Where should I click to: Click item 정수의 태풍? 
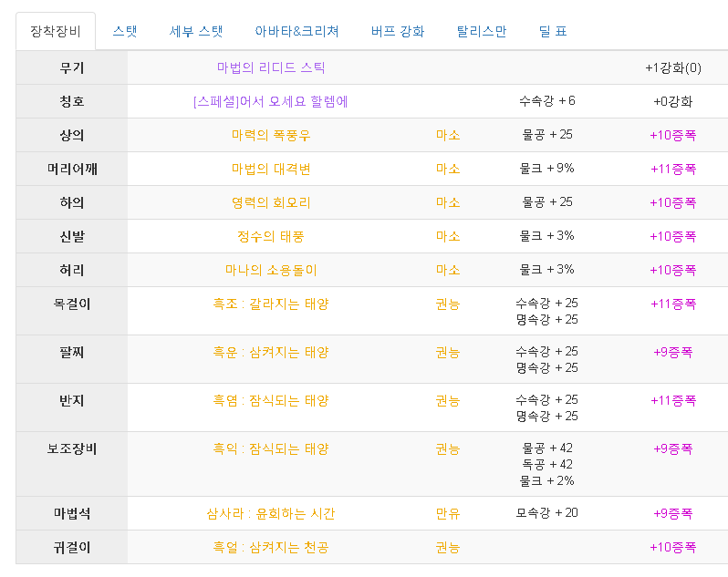(271, 237)
